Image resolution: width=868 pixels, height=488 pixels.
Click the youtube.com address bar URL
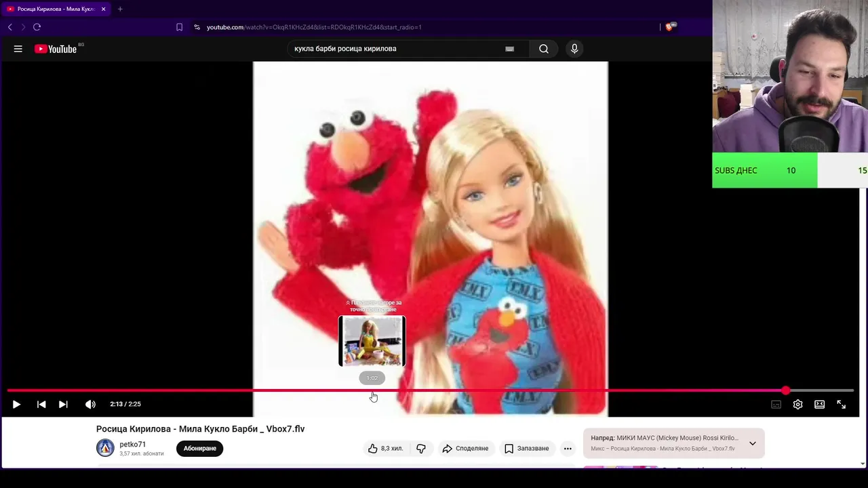(314, 27)
